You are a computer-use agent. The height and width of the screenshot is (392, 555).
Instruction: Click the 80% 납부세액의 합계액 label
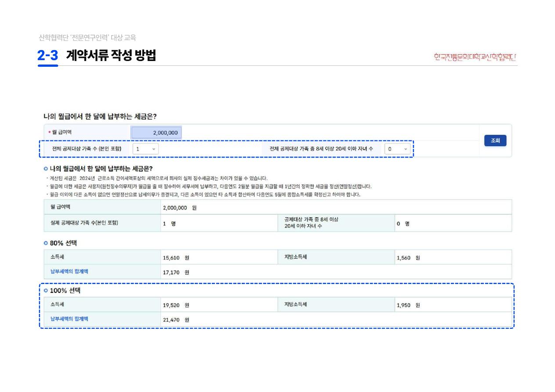[69, 271]
